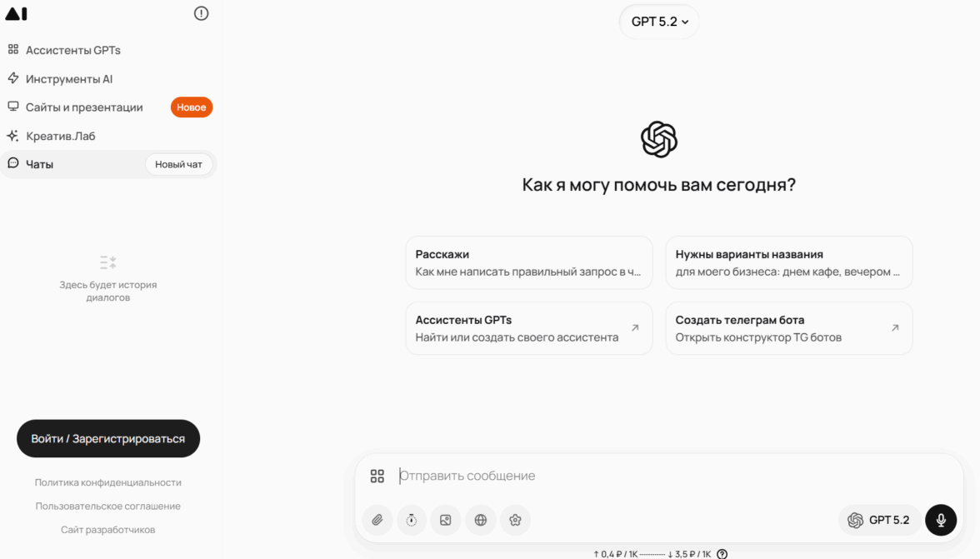
Task: Select Инструменты AI in the sidebar
Action: (x=60, y=78)
